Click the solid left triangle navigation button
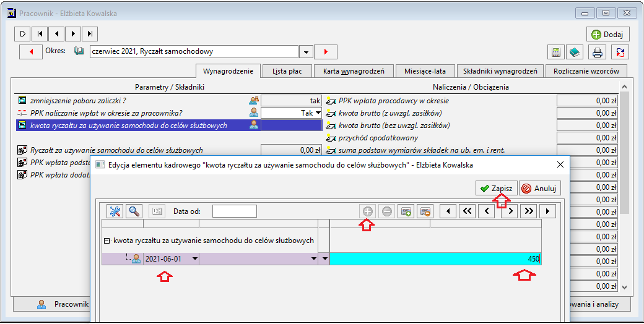 448,211
